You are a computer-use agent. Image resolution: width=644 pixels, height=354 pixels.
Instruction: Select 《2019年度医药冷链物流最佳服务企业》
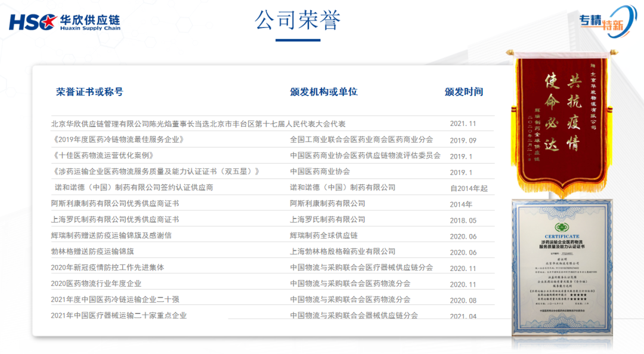117,140
